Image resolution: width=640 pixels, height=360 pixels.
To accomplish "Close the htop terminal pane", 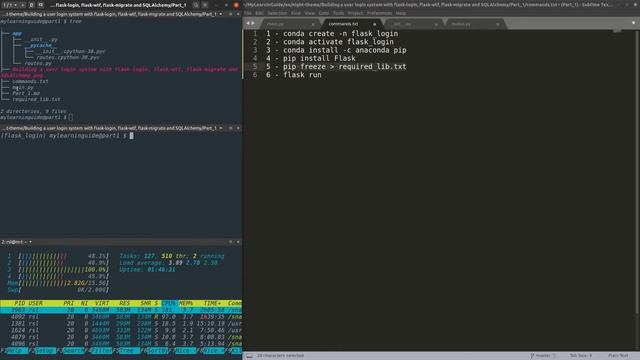I will pyautogui.click(x=238, y=242).
